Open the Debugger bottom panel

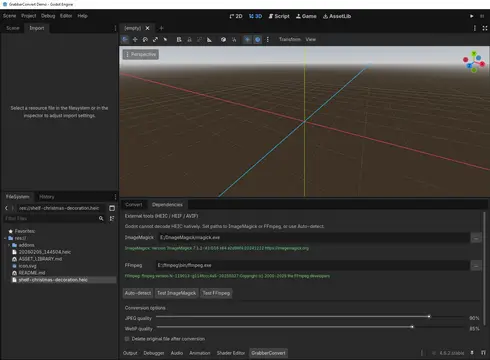tap(154, 353)
